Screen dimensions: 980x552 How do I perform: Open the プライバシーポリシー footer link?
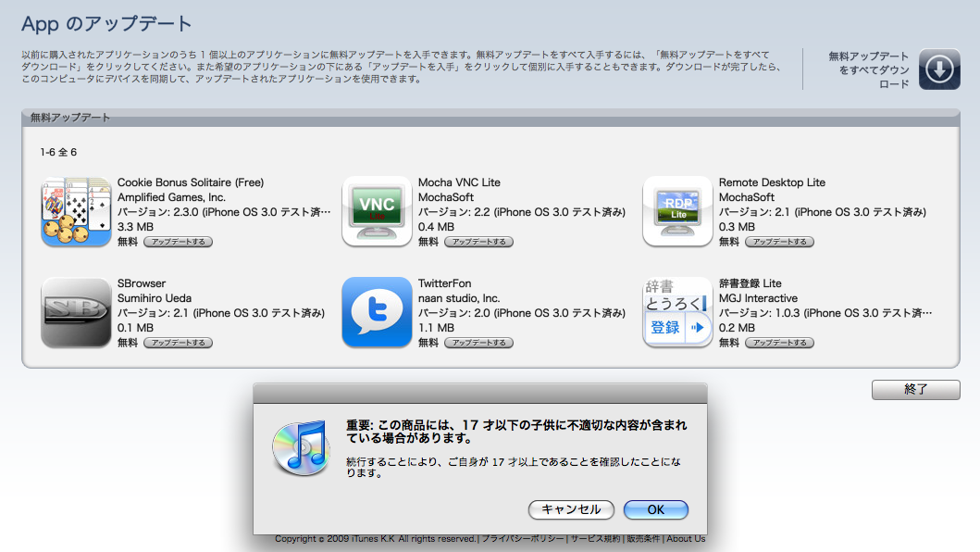[x=523, y=538]
